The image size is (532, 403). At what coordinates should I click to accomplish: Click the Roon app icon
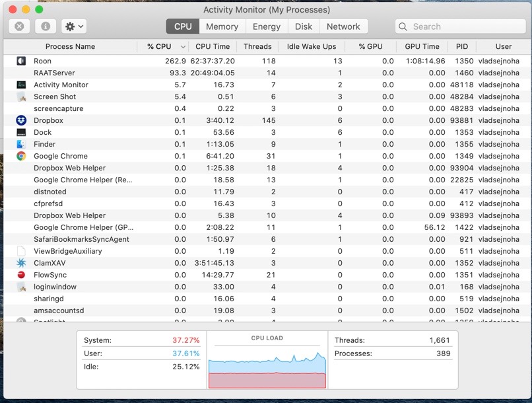coord(21,61)
